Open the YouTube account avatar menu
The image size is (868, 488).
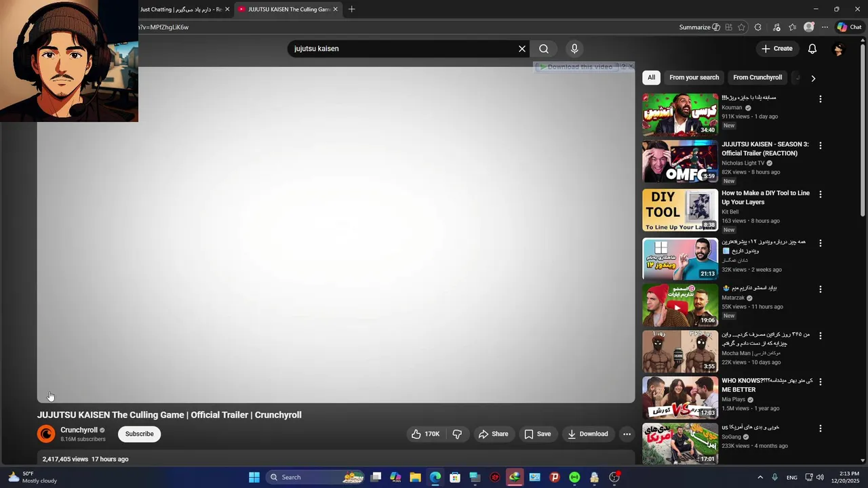(839, 49)
